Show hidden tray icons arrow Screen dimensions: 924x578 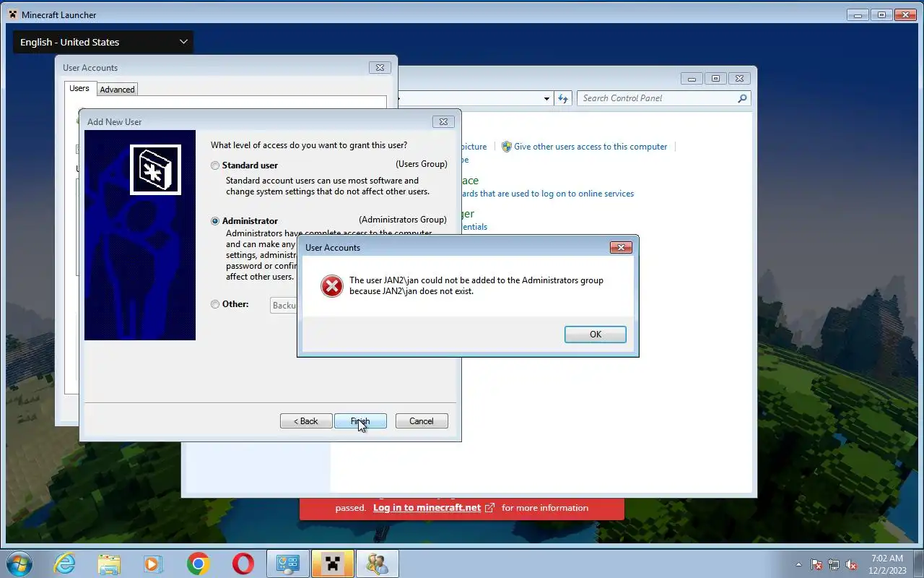point(798,564)
